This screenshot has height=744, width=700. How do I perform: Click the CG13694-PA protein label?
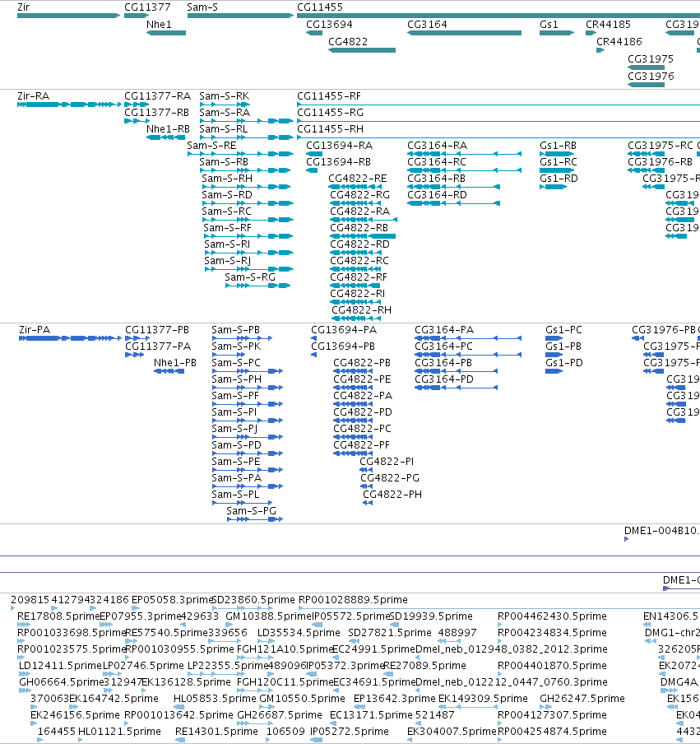pyautogui.click(x=343, y=330)
